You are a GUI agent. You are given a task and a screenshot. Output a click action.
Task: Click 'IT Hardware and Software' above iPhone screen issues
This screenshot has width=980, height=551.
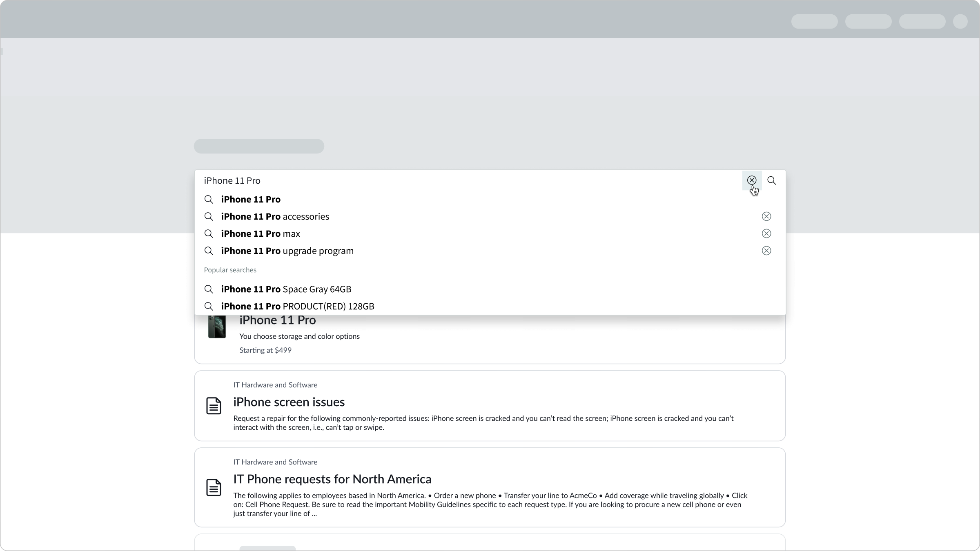click(x=275, y=385)
